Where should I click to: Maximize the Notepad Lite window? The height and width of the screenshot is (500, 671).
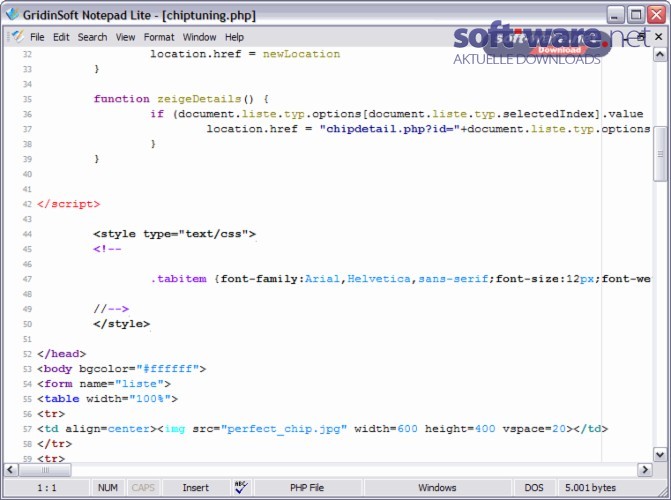pos(636,15)
